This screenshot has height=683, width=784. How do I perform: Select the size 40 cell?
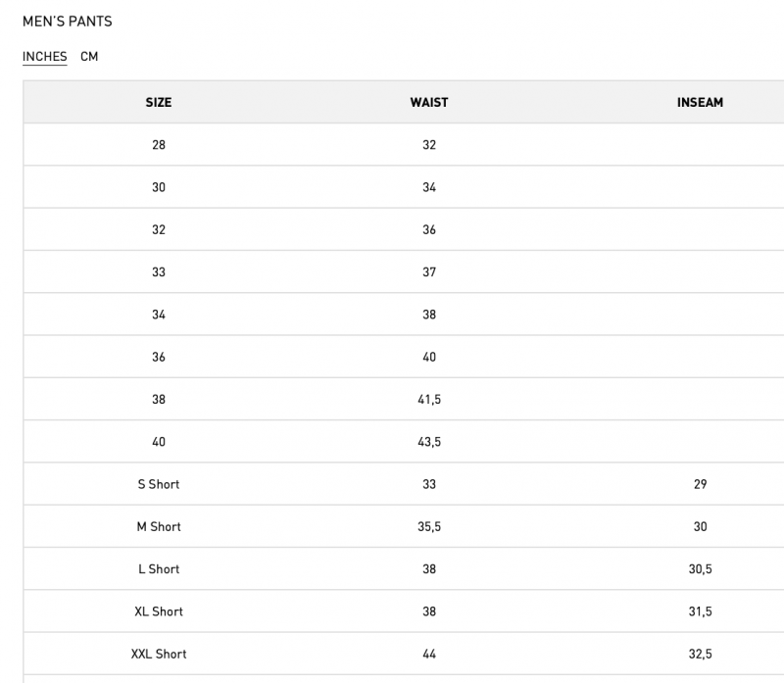[x=159, y=442]
